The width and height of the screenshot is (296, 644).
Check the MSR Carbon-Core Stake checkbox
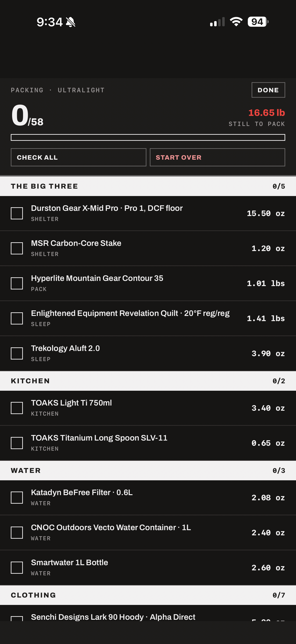(x=17, y=248)
